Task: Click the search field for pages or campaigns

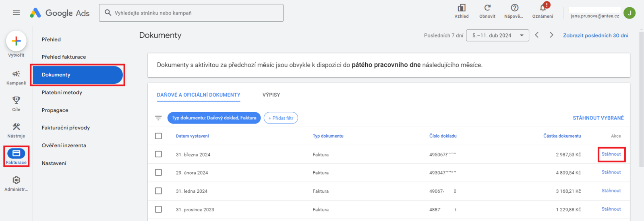Action: [x=191, y=13]
